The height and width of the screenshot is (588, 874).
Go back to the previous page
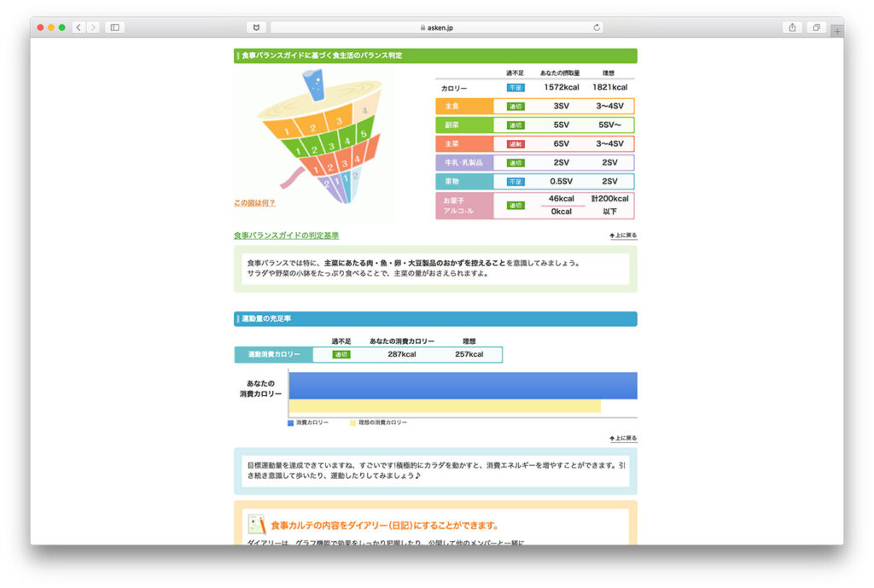tap(79, 27)
